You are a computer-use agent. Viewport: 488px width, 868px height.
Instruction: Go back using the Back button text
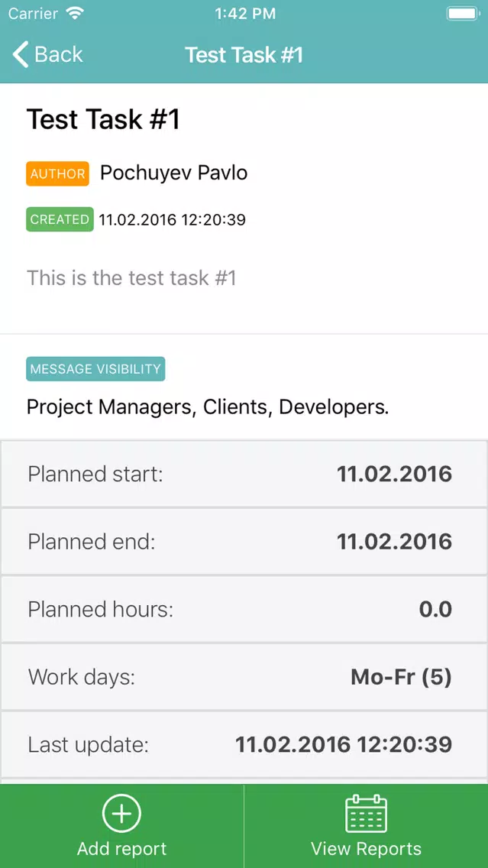click(x=59, y=55)
